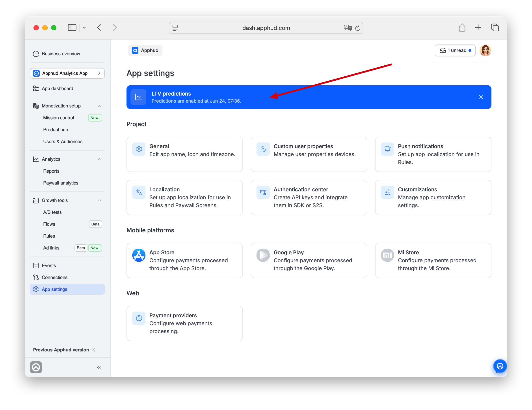Open the Safari share menu
532x410 pixels.
point(462,27)
